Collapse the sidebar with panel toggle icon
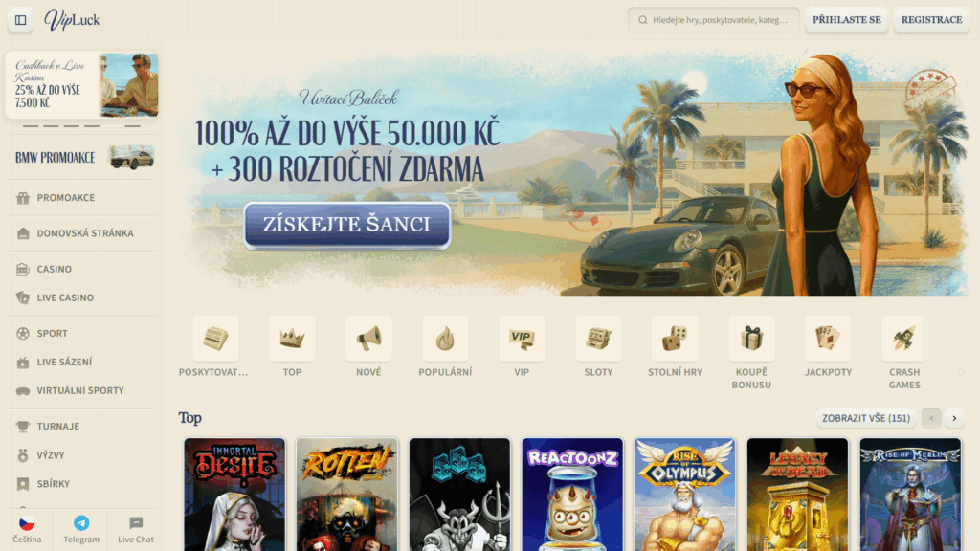This screenshot has height=551, width=980. coord(20,20)
